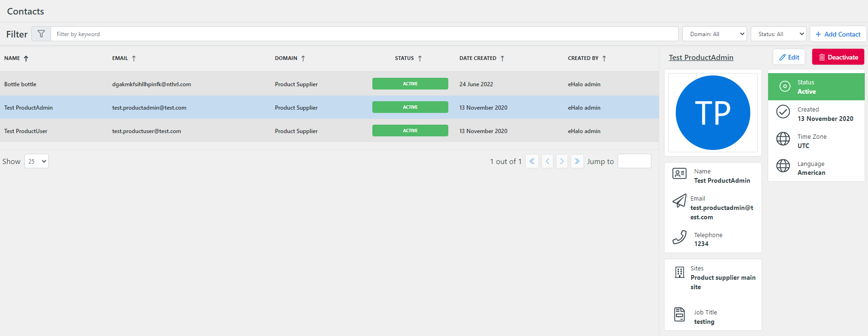868x336 pixels.
Task: Sort by Name arrow icon
Action: coord(26,59)
